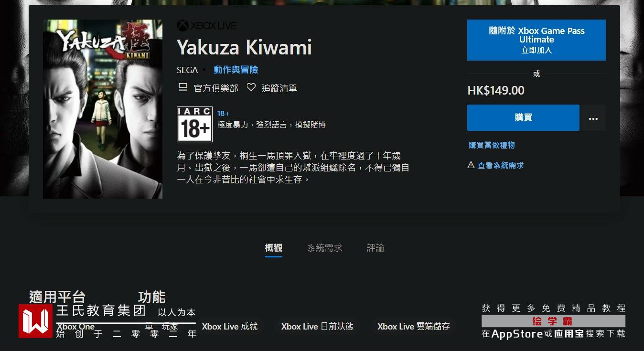Click the 購買 buy button
The image size is (644, 351).
click(523, 118)
